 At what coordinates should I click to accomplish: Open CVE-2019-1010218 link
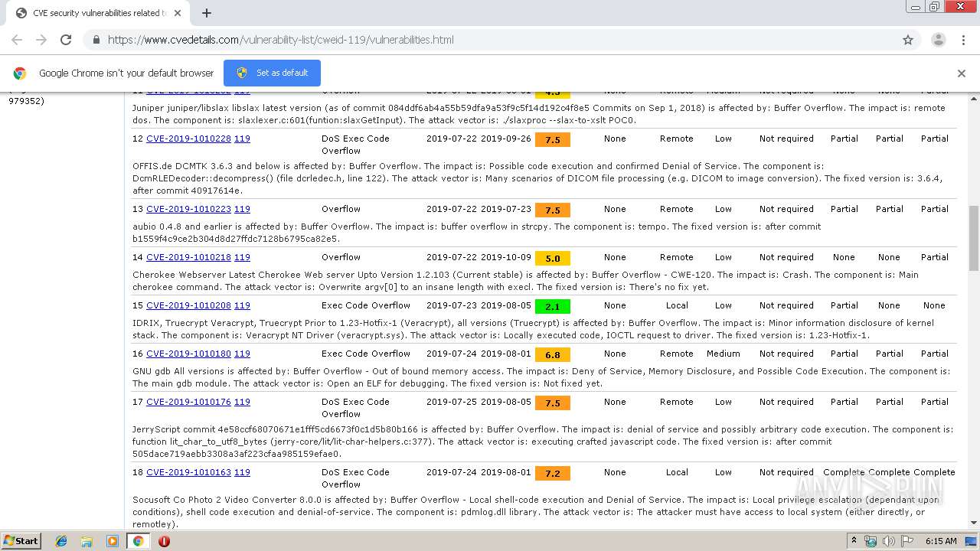(x=188, y=257)
